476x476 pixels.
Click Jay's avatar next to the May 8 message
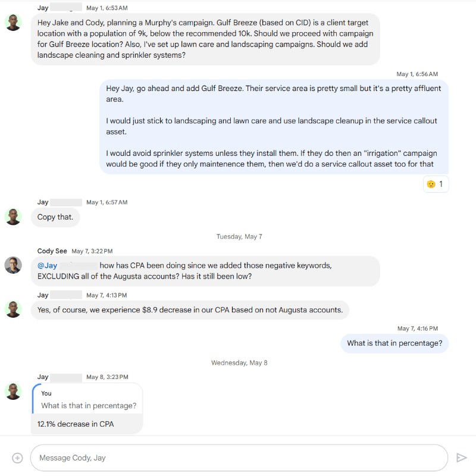click(13, 392)
